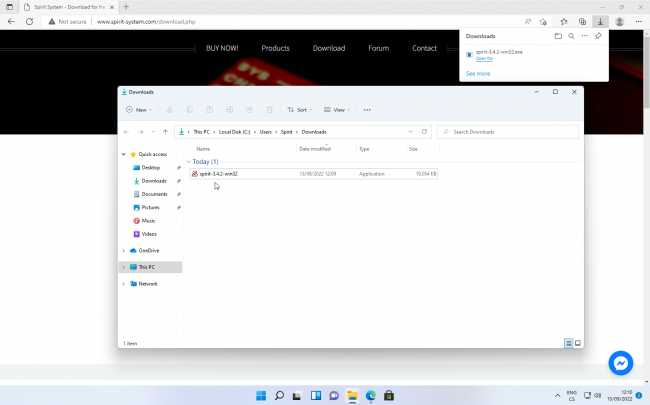Click See more in Downloads popup
The width and height of the screenshot is (650, 405).
(478, 73)
